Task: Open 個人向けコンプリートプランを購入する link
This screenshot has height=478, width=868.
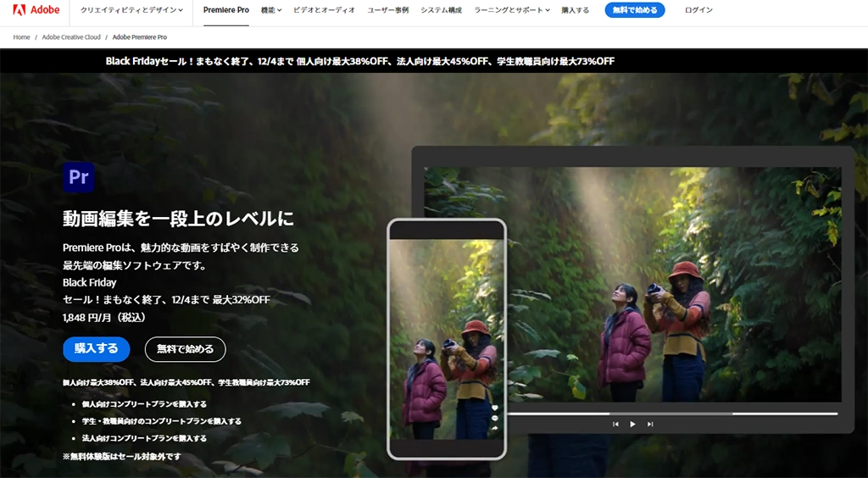Action: (144, 404)
